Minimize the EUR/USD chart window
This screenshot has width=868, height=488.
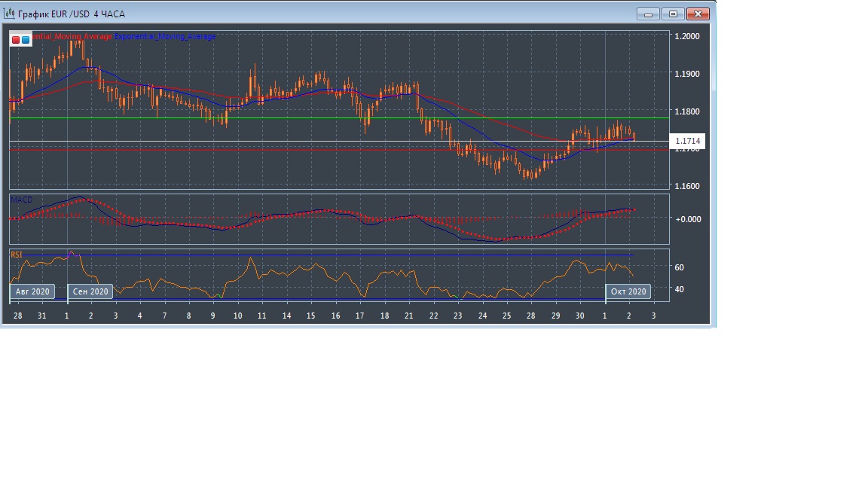[x=648, y=14]
